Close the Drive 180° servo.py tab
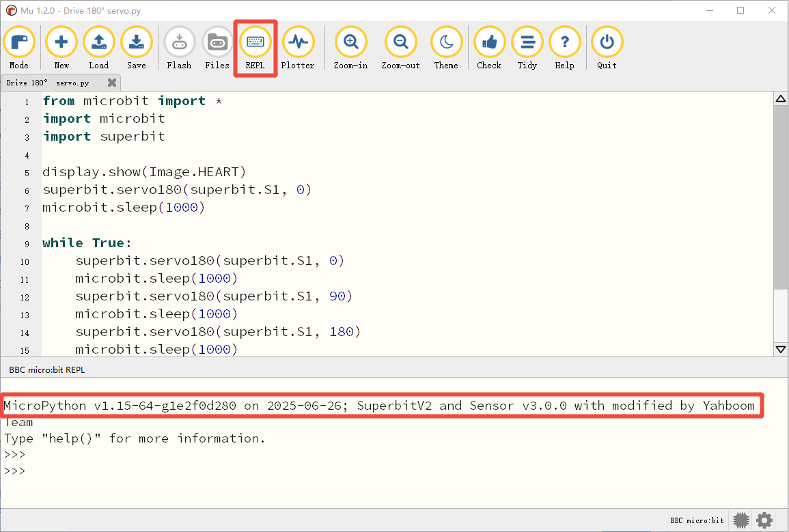 112,83
